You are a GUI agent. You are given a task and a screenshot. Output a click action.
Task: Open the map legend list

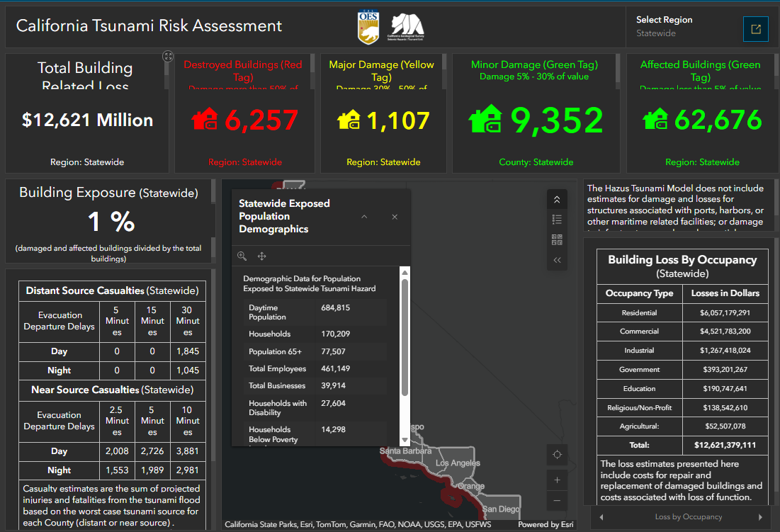coord(557,220)
